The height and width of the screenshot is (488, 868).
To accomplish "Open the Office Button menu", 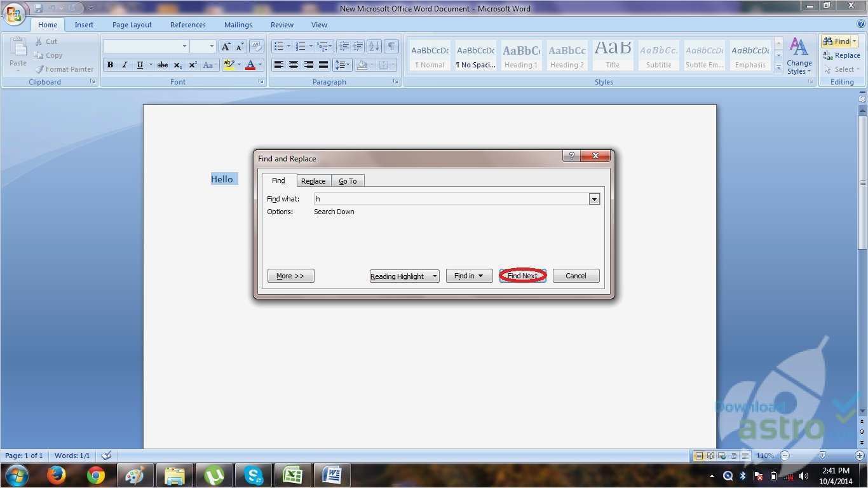I will [x=13, y=14].
